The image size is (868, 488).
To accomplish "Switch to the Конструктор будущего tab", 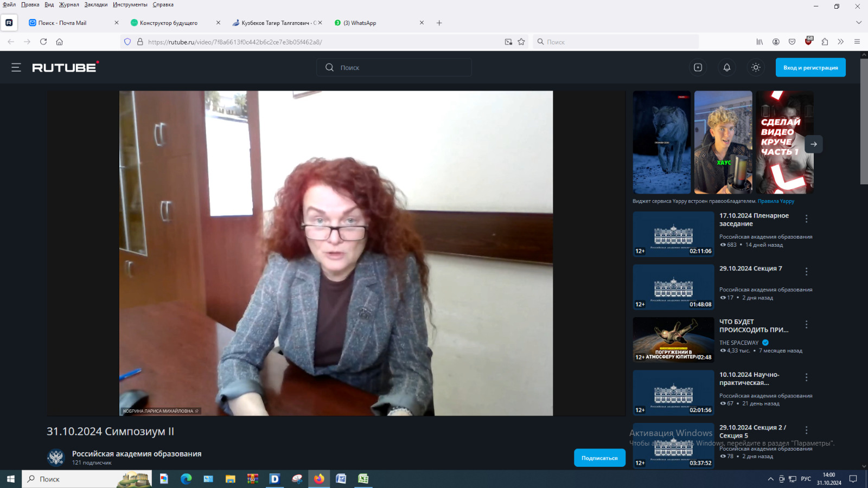I will pyautogui.click(x=169, y=23).
